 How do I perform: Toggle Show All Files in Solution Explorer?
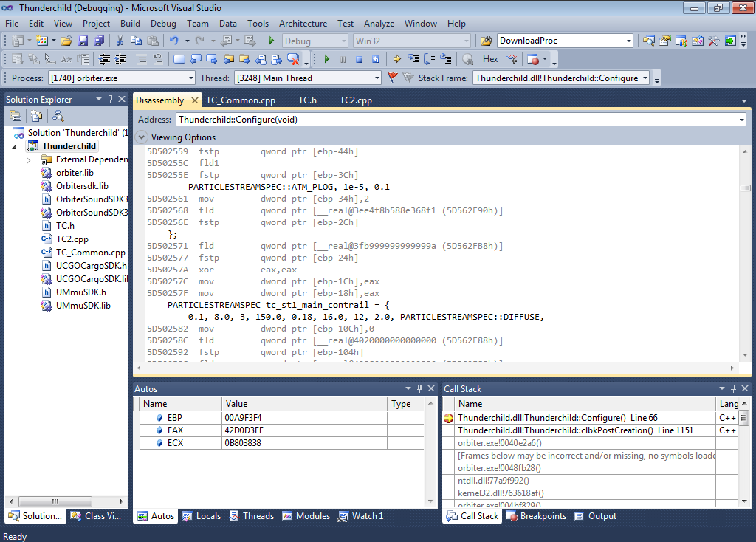[x=37, y=116]
